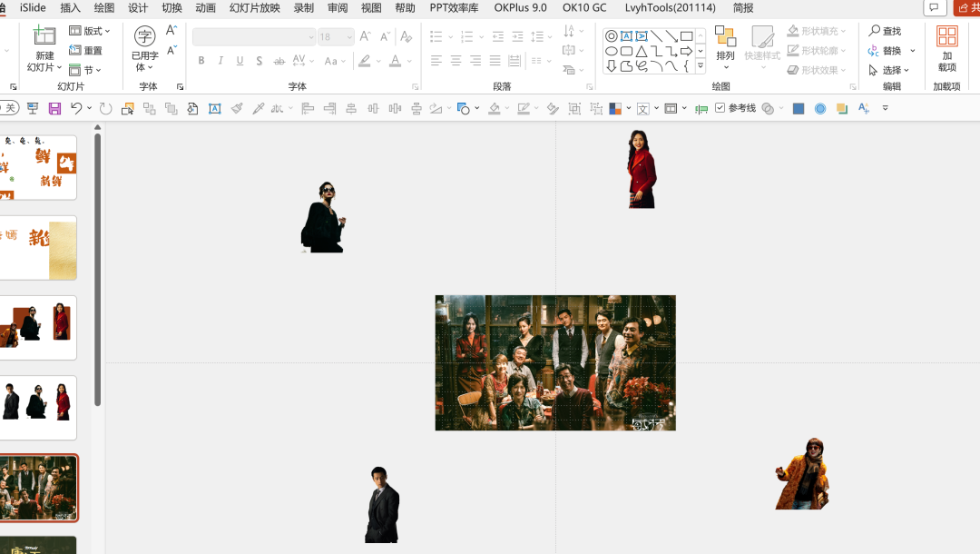Viewport: 980px width, 554px height.
Task: Click the font color A swatch
Action: point(395,61)
